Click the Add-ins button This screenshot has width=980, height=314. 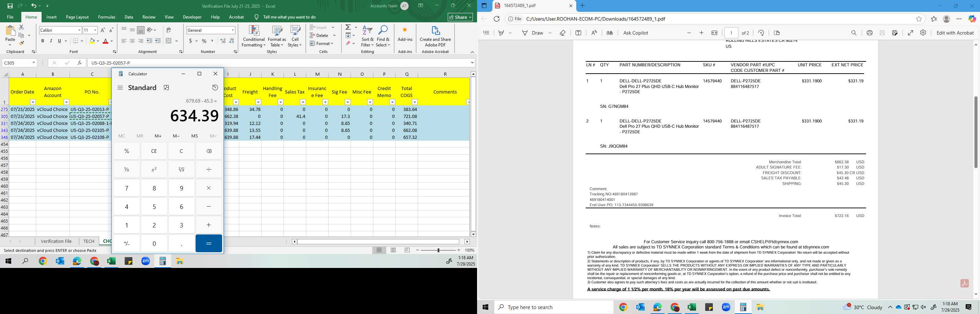[405, 33]
